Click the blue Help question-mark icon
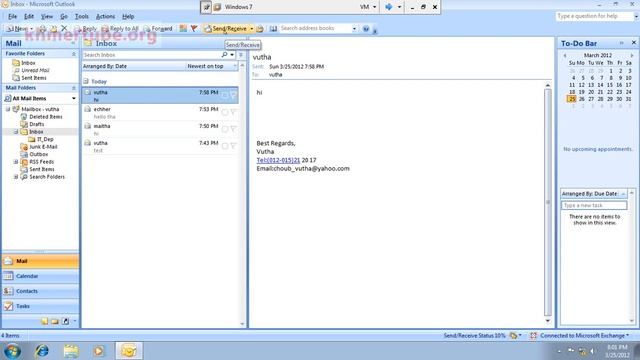The height and width of the screenshot is (360, 640). point(366,29)
